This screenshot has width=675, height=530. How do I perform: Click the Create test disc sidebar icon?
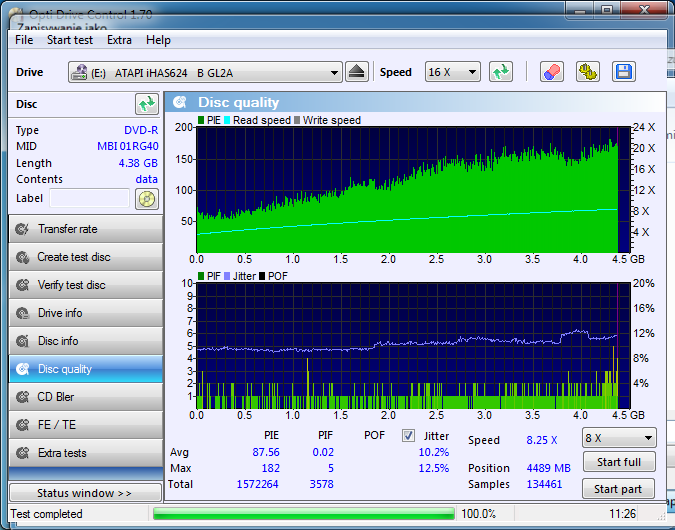click(22, 257)
